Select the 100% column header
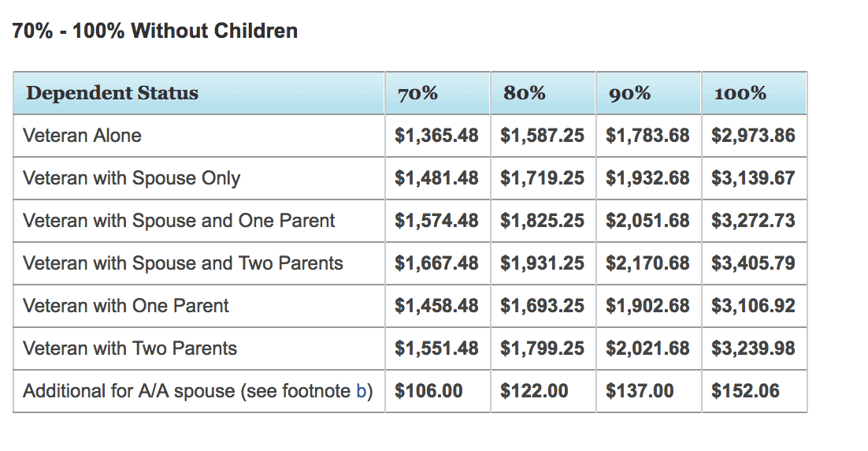Image resolution: width=868 pixels, height=451 pixels. point(740,93)
